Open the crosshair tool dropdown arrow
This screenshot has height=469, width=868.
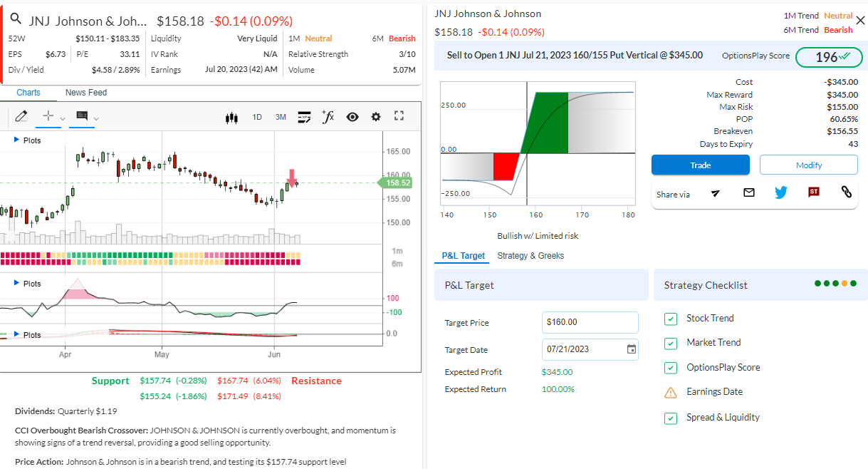coord(63,118)
